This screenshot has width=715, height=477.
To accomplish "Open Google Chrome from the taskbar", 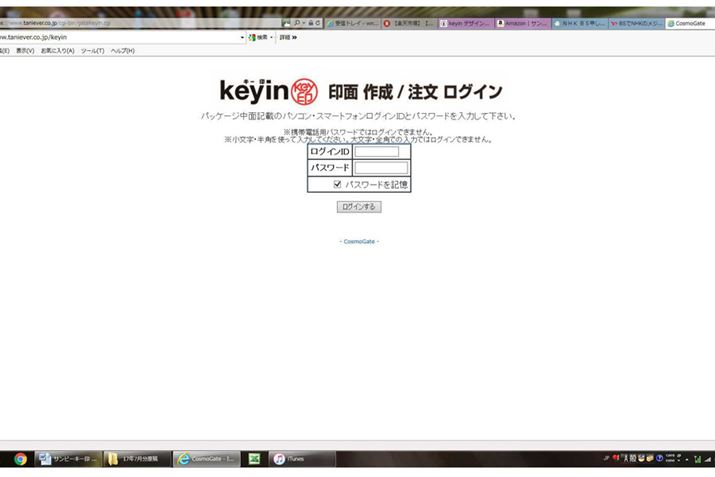I will click(x=20, y=459).
